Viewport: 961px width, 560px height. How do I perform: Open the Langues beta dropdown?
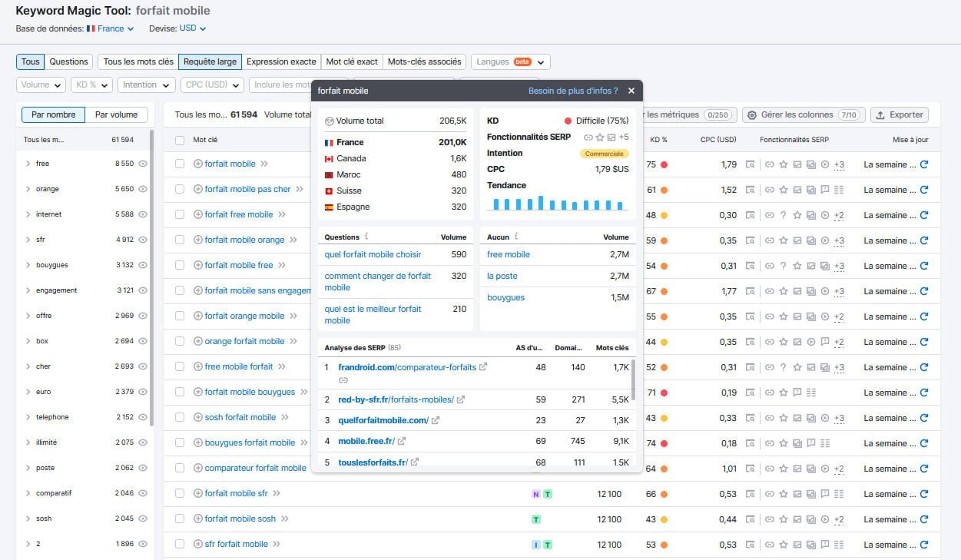pos(510,61)
